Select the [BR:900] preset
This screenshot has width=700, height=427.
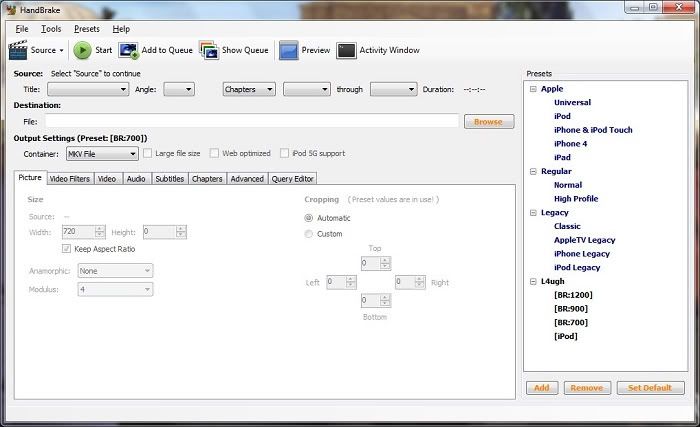click(x=571, y=309)
